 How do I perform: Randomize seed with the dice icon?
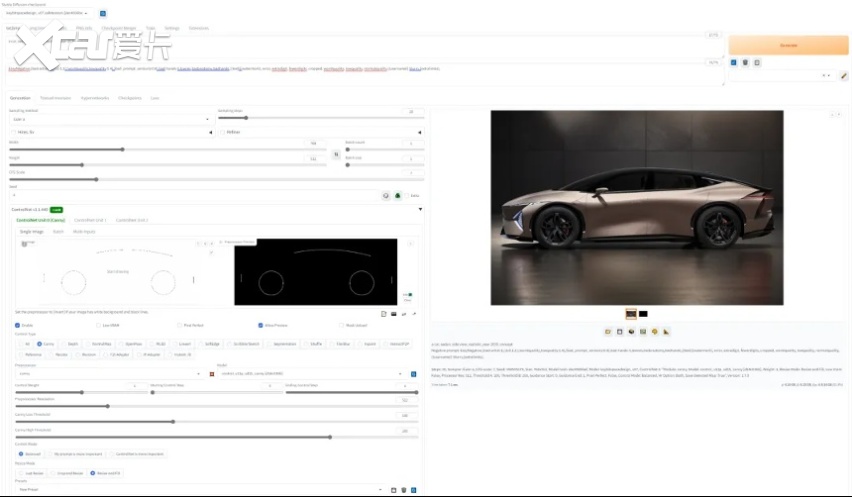click(x=385, y=195)
